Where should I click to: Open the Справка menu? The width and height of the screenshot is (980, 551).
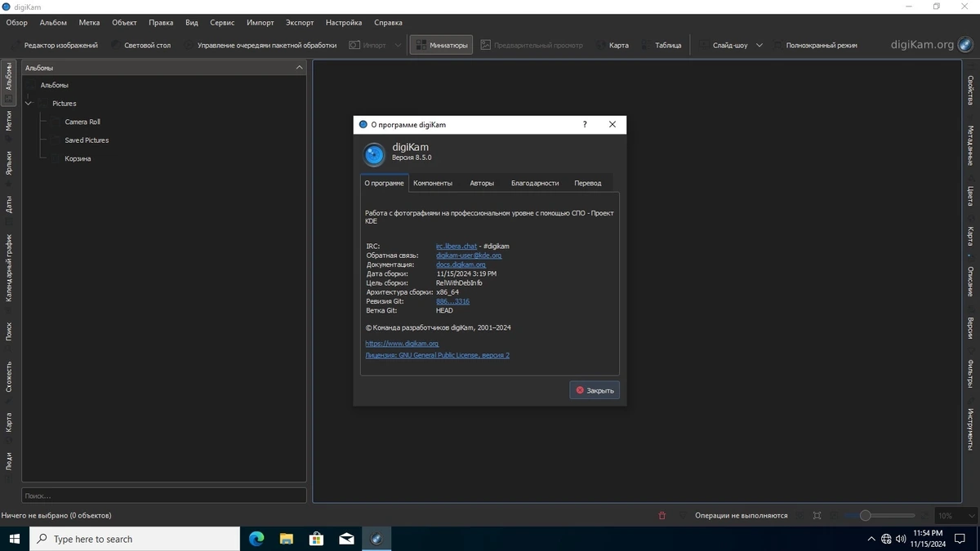[x=388, y=23]
